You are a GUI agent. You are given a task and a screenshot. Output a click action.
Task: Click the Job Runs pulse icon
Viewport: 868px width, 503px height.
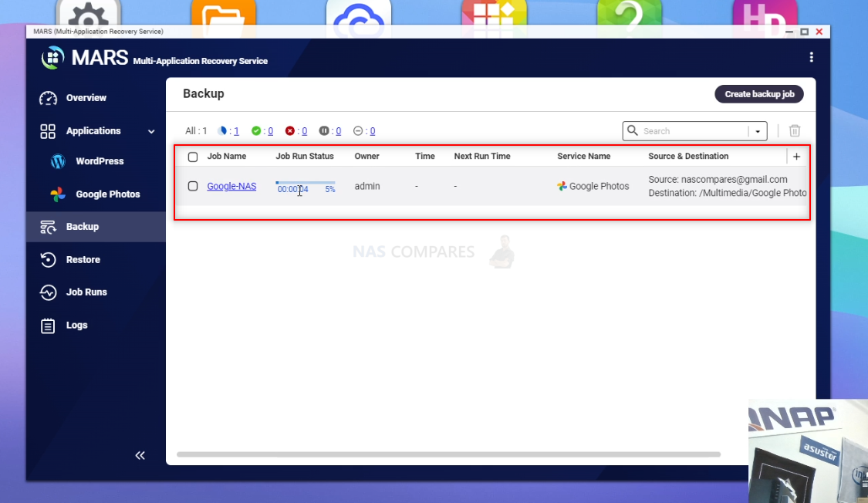[x=48, y=292]
